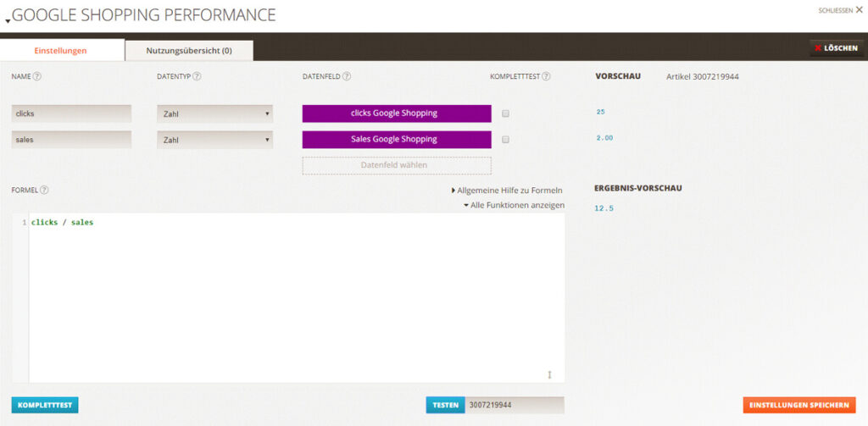Open Datentyp dropdown for sales row

214,140
